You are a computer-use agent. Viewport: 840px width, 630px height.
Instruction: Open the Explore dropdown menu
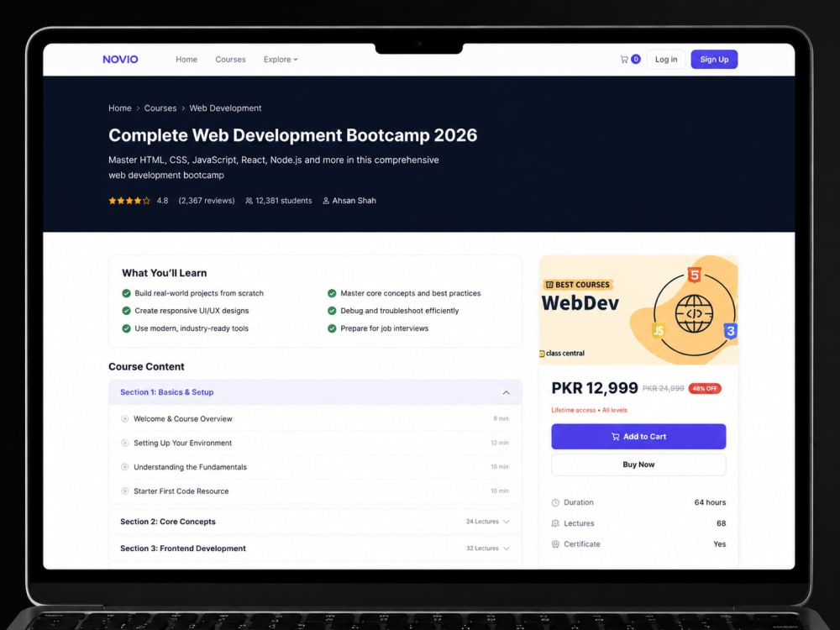coord(281,60)
